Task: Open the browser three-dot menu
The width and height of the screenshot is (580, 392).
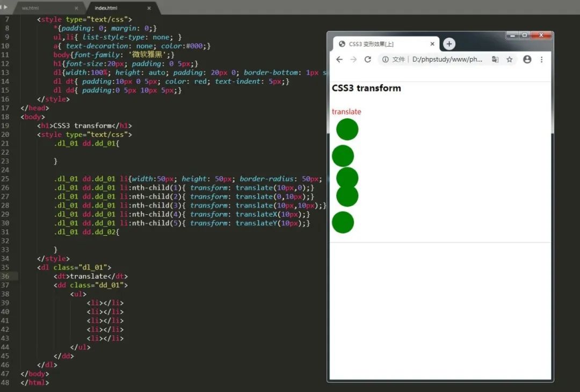Action: click(541, 60)
